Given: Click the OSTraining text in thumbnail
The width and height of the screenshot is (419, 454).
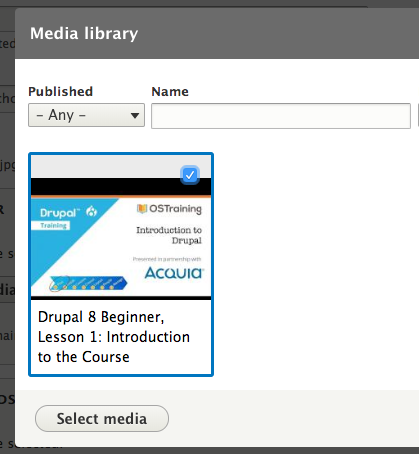Looking at the screenshot, I should click(175, 209).
